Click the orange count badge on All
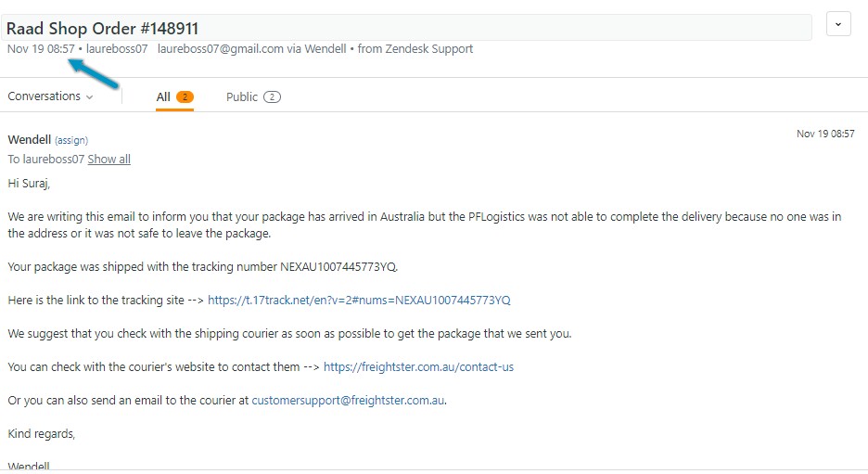Image resolution: width=868 pixels, height=474 pixels. coord(185,96)
